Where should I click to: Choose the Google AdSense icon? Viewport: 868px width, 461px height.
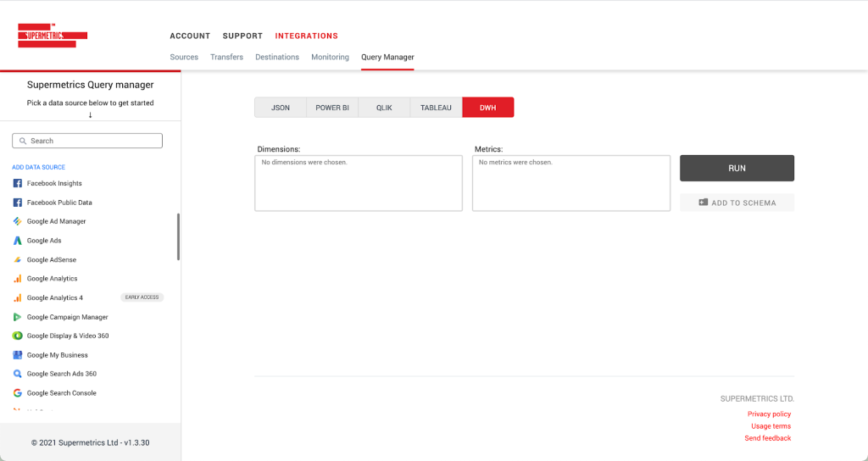coord(17,260)
